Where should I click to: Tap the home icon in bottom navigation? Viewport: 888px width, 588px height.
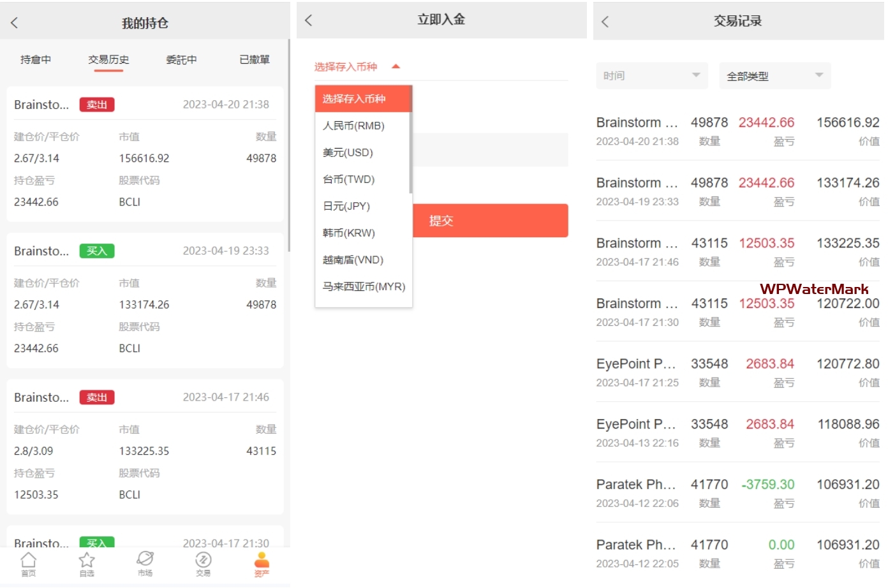pyautogui.click(x=29, y=564)
